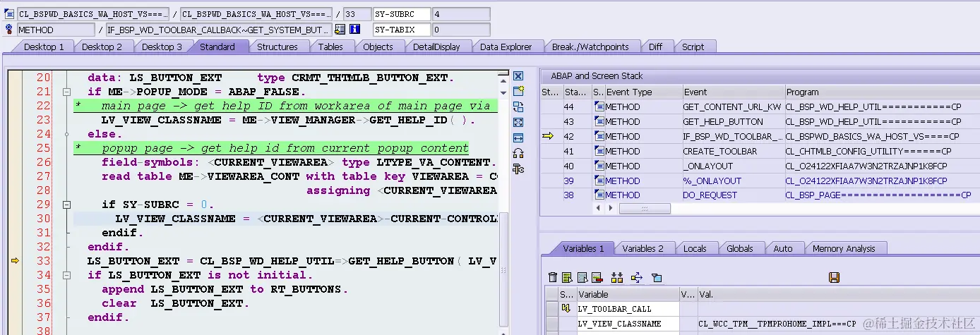Click the LV_TOOLBAR_CALL status icon
The image size is (980, 335).
(x=566, y=309)
